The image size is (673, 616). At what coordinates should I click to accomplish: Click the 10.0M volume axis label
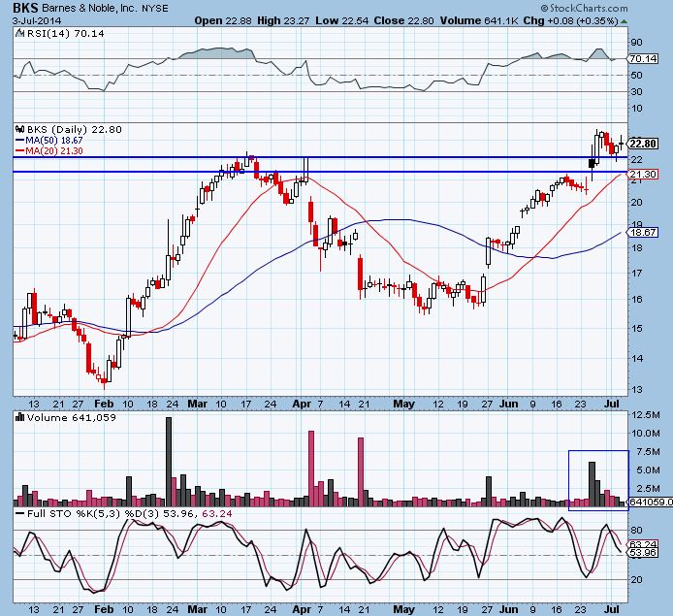point(646,433)
